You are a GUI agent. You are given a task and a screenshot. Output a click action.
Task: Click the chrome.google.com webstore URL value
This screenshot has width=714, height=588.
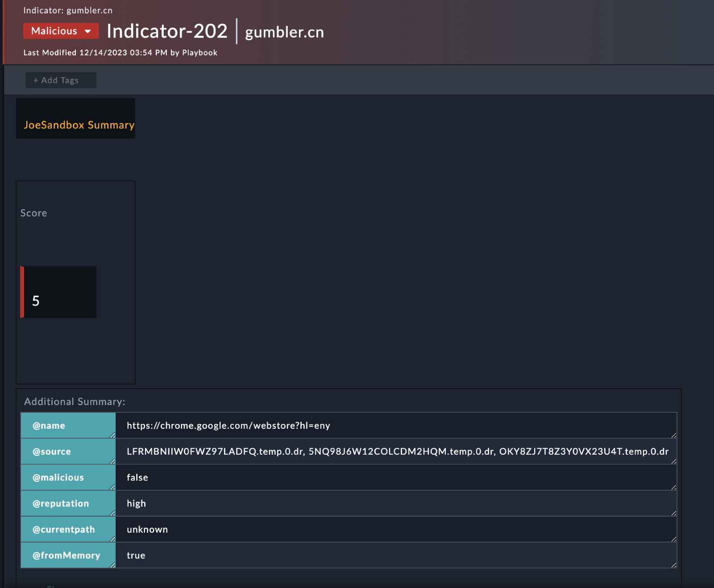(x=228, y=426)
